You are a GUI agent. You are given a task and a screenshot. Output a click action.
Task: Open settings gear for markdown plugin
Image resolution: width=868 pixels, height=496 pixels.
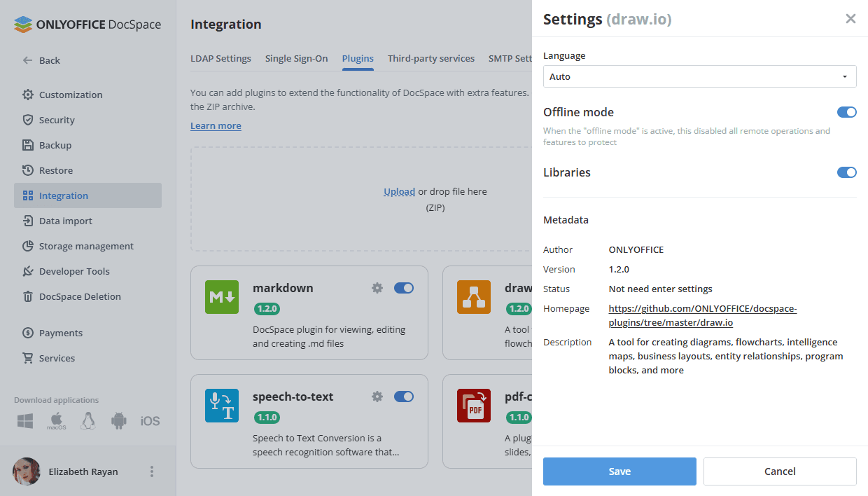377,288
